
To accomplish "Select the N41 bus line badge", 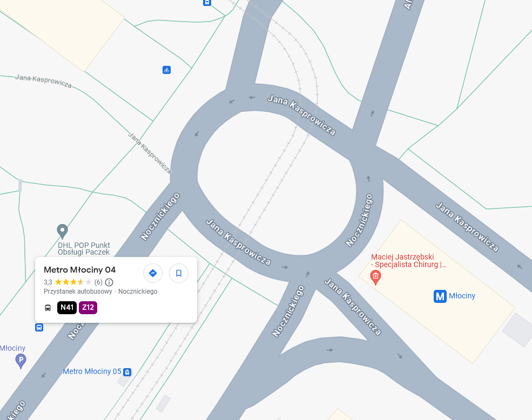I will (67, 308).
